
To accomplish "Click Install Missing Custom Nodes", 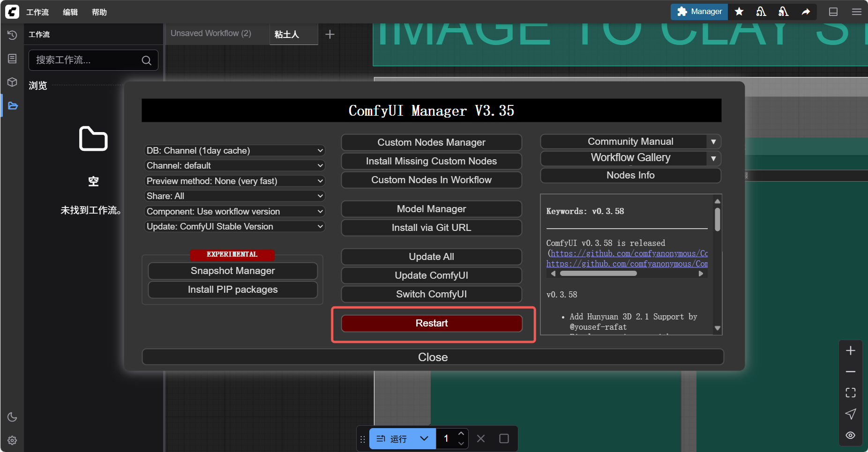I will 431,161.
